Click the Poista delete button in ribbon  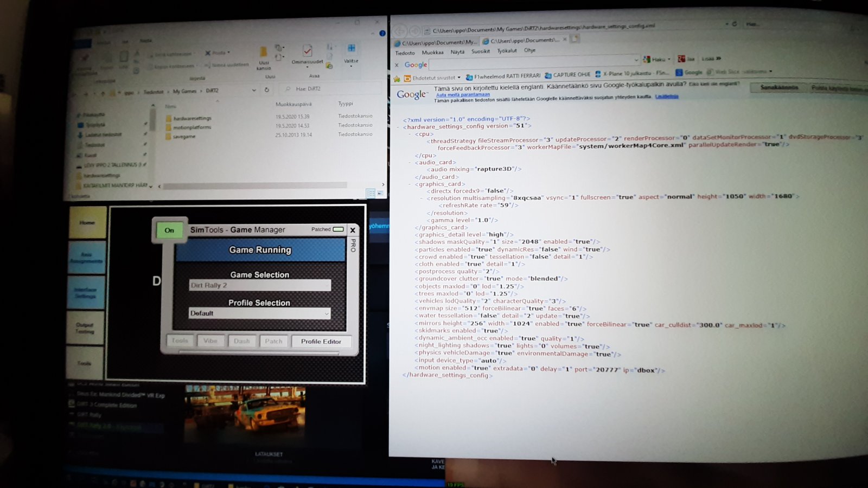coord(218,53)
